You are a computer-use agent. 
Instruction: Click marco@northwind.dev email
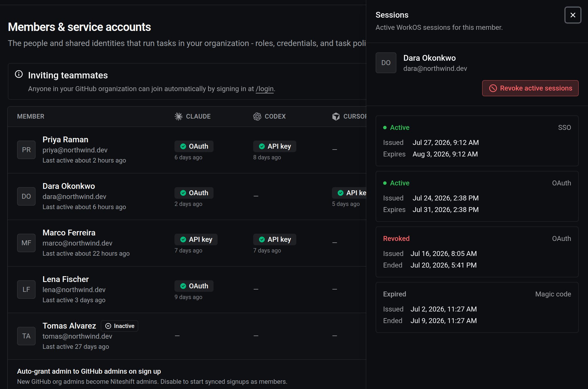77,243
